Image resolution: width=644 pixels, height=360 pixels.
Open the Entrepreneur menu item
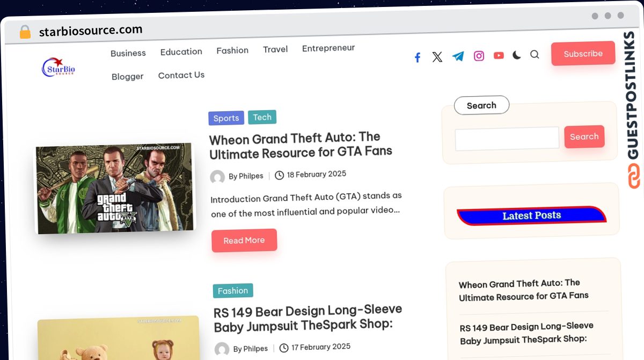[x=328, y=48]
